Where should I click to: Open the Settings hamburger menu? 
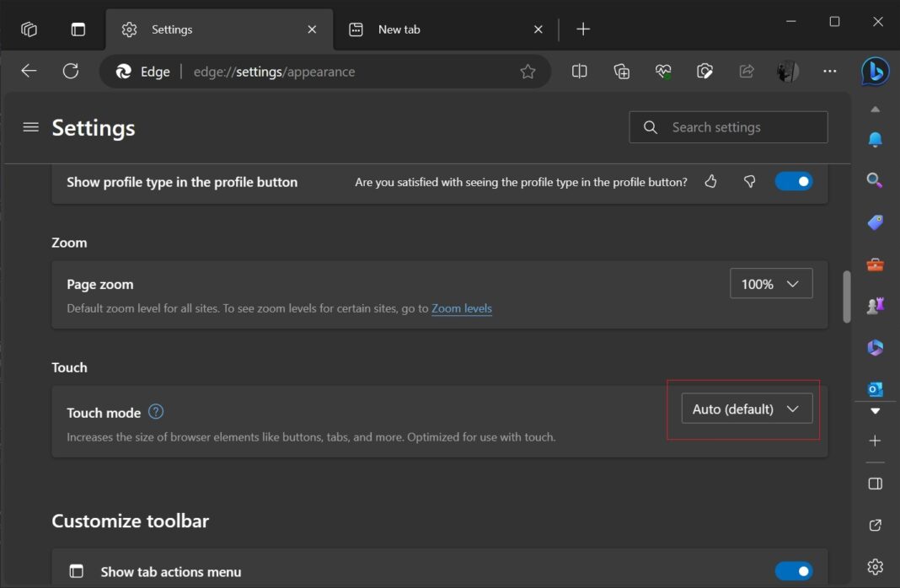(30, 127)
